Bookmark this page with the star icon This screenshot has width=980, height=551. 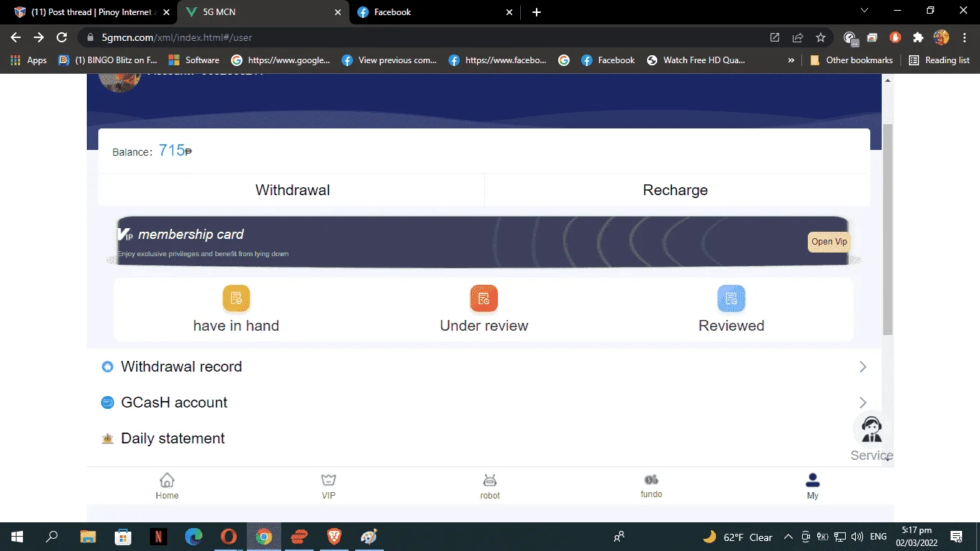pos(821,37)
